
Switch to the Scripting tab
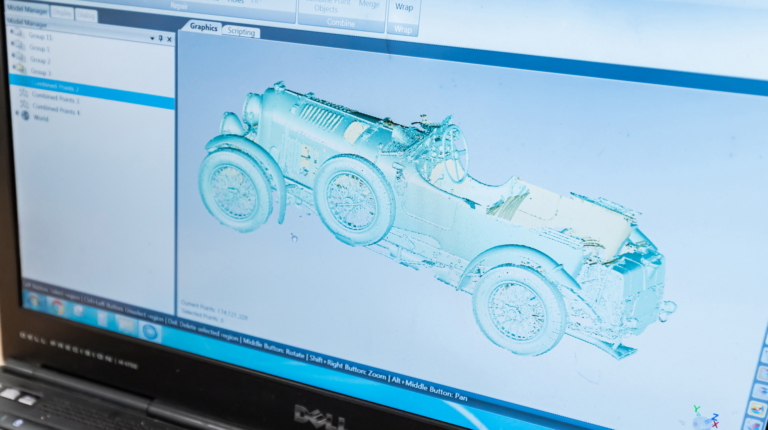click(241, 32)
